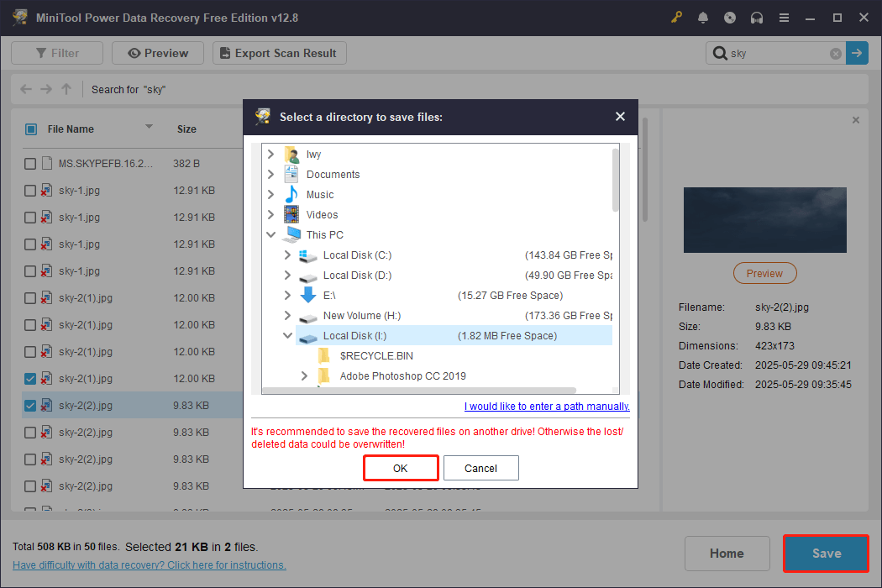Click the forward navigation arrow
The image size is (882, 588).
point(45,88)
